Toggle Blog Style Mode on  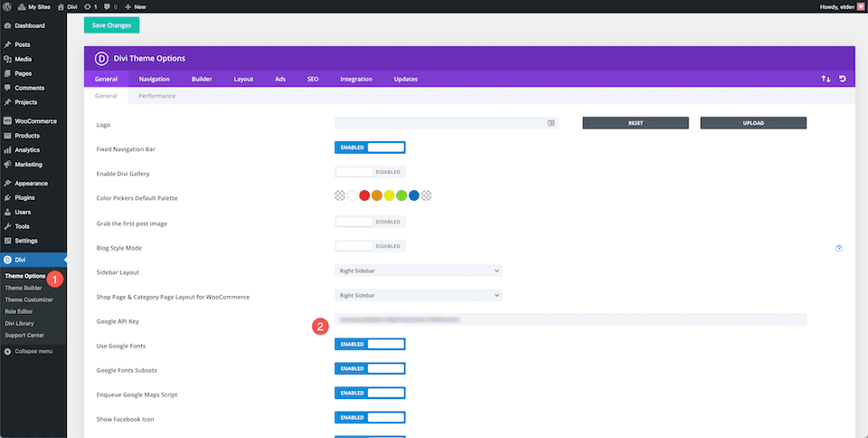370,246
